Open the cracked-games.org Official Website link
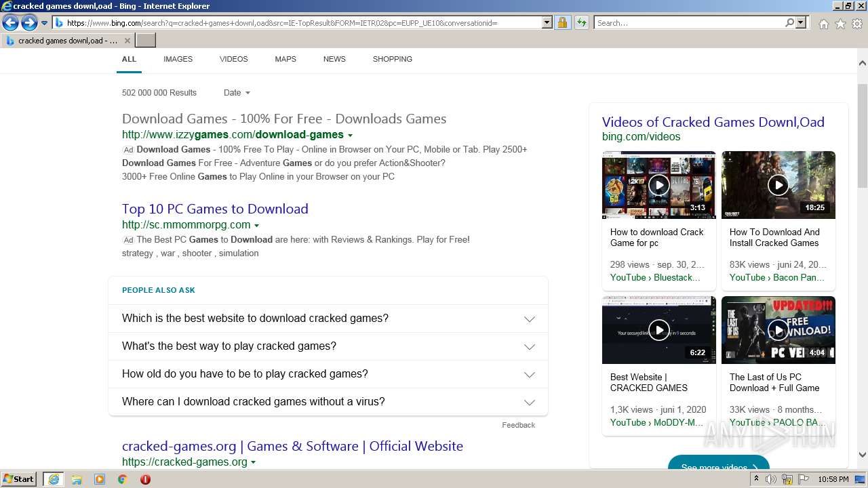868x488 pixels. coord(292,446)
